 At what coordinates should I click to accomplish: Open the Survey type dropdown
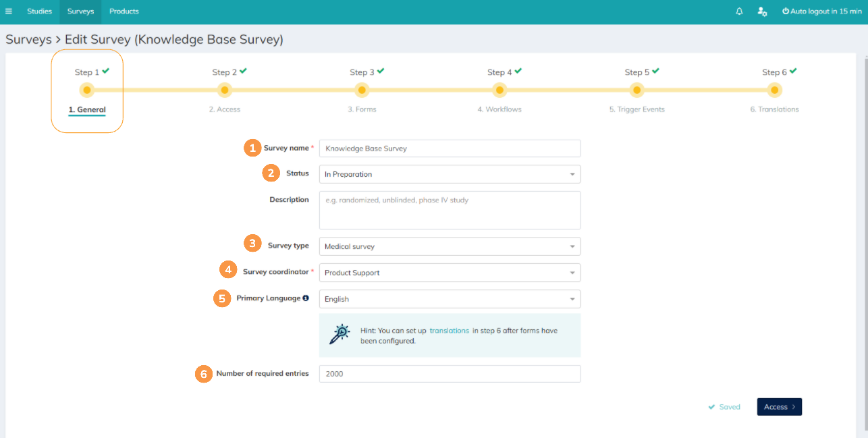point(450,246)
